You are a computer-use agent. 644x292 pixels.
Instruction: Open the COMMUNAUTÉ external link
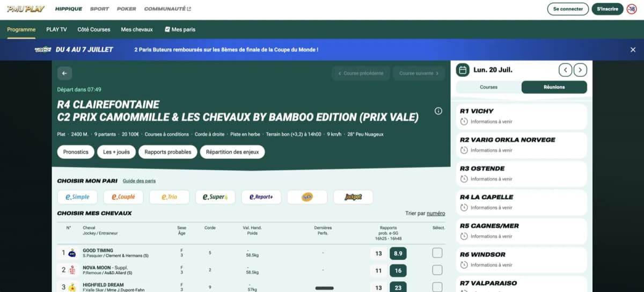pyautogui.click(x=167, y=9)
